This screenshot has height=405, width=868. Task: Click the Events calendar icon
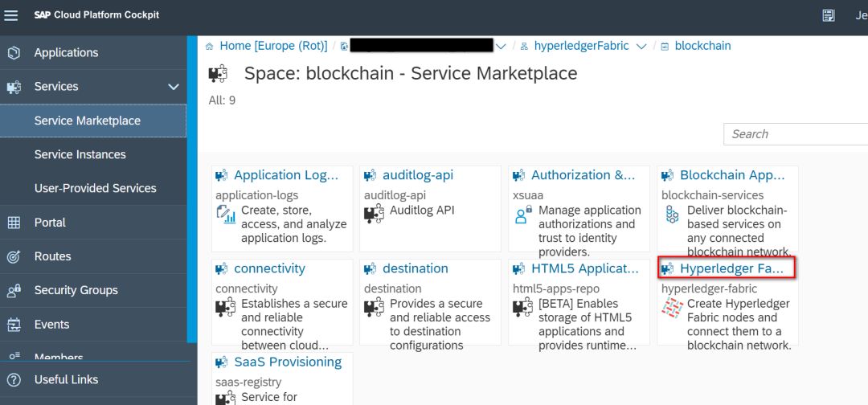(x=14, y=325)
